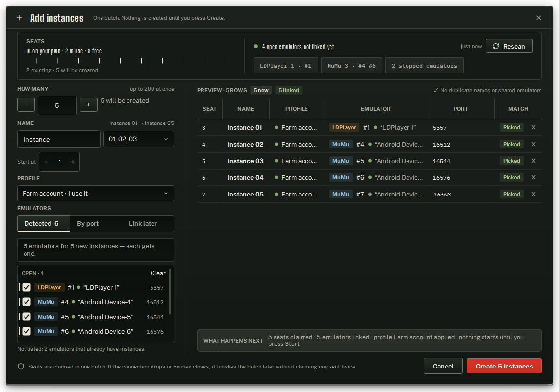Click the Instance name prefix field
This screenshot has width=559, height=392.
pos(59,139)
